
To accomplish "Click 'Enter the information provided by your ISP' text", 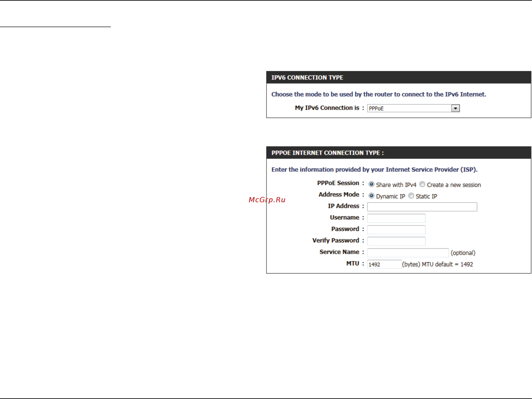I will [374, 170].
